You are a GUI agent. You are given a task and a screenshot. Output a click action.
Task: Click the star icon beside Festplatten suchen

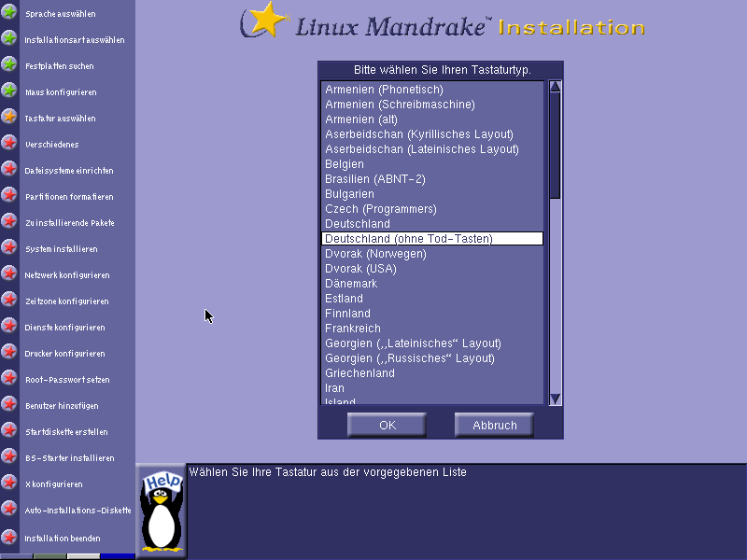pyautogui.click(x=9, y=64)
